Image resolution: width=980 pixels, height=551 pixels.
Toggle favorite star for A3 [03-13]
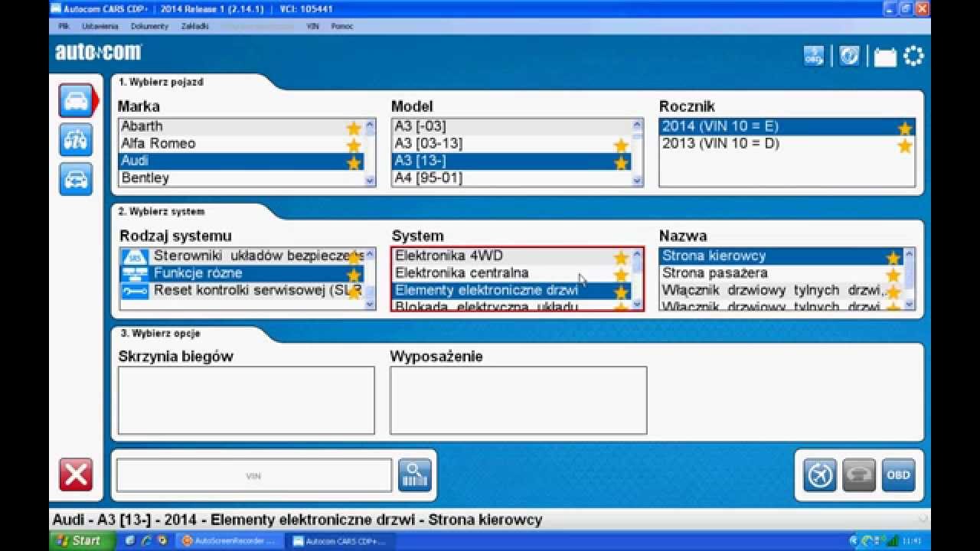pos(621,145)
